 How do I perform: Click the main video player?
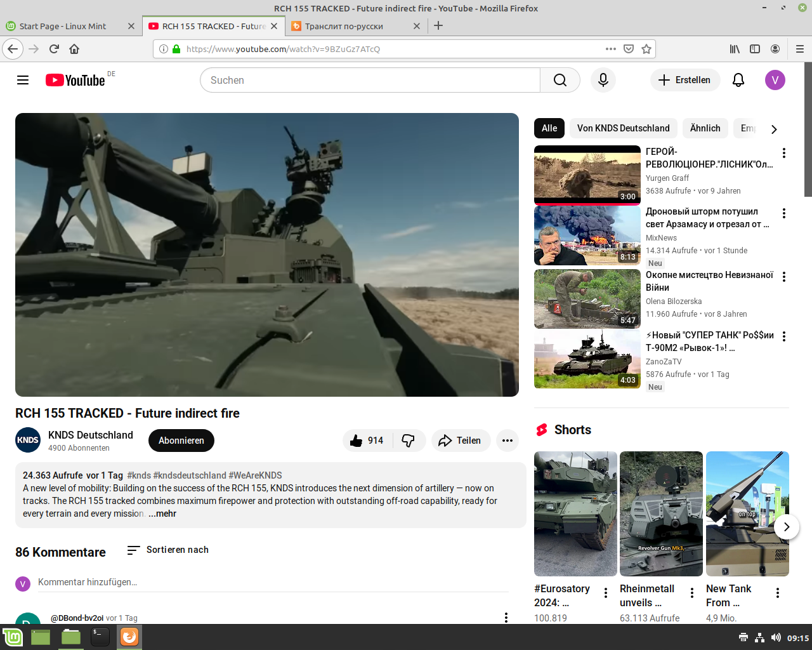(x=267, y=255)
